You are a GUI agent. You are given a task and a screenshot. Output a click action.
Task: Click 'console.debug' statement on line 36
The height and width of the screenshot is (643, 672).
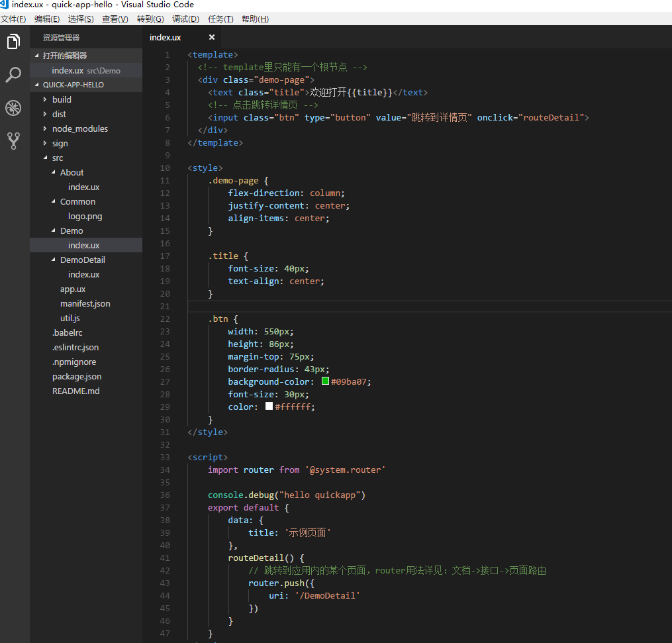pyautogui.click(x=286, y=495)
